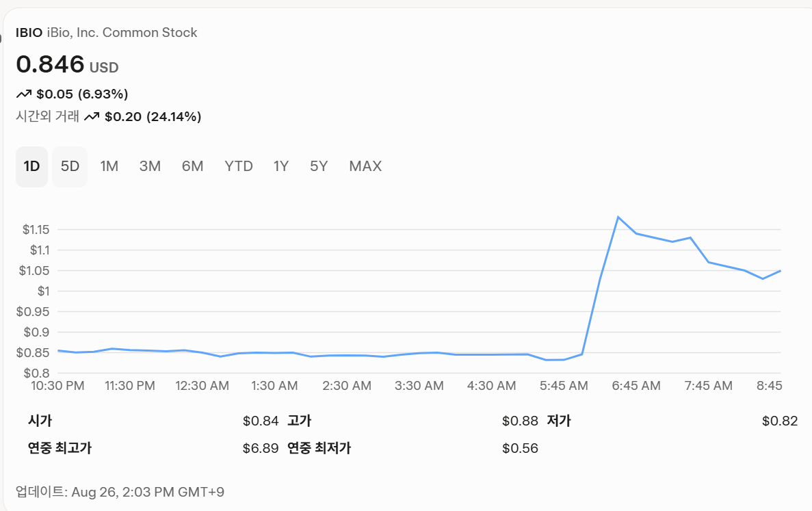This screenshot has width=812, height=511.
Task: Click the 고가 high price label
Action: click(x=300, y=421)
